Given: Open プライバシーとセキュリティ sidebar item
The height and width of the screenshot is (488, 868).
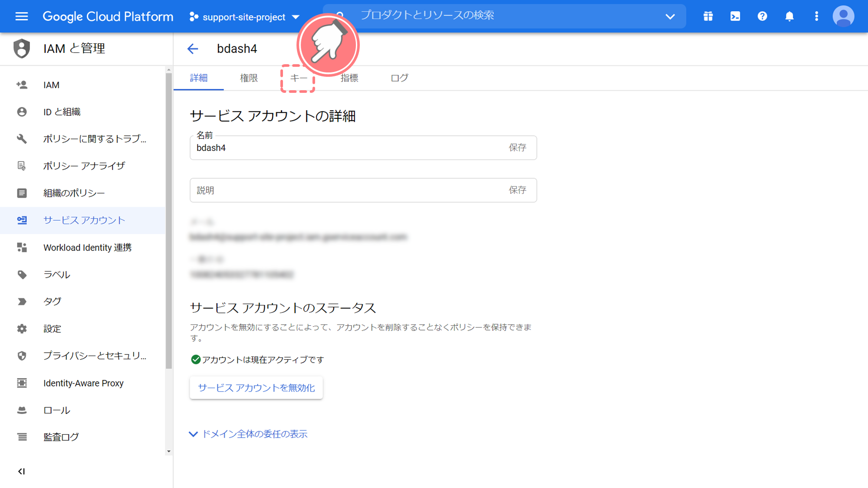Looking at the screenshot, I should click(82, 356).
